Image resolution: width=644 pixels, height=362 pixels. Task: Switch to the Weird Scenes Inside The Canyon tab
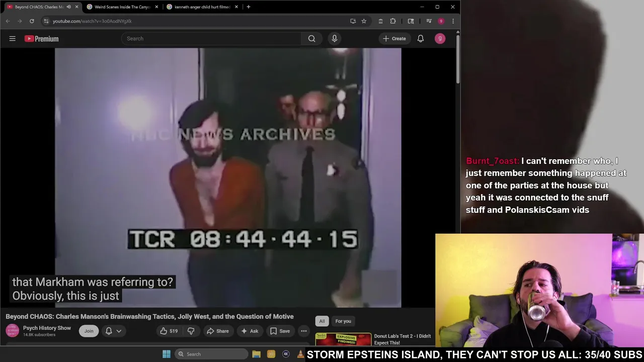click(122, 7)
